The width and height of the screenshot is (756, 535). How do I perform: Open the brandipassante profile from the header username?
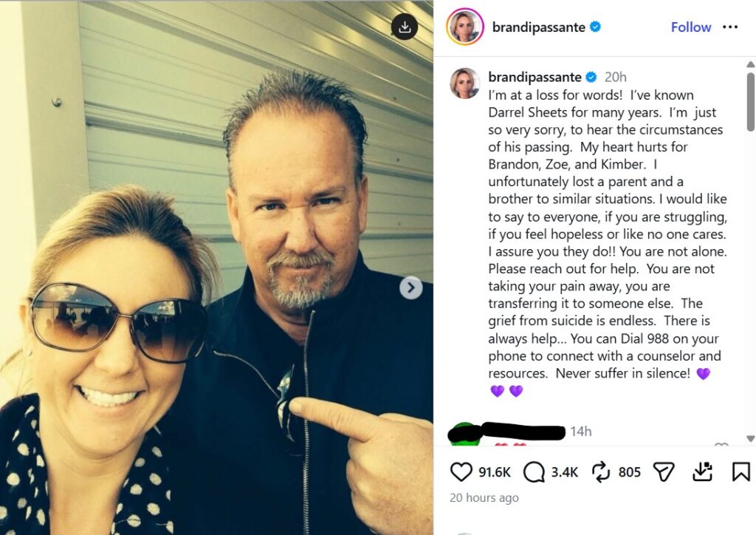538,27
